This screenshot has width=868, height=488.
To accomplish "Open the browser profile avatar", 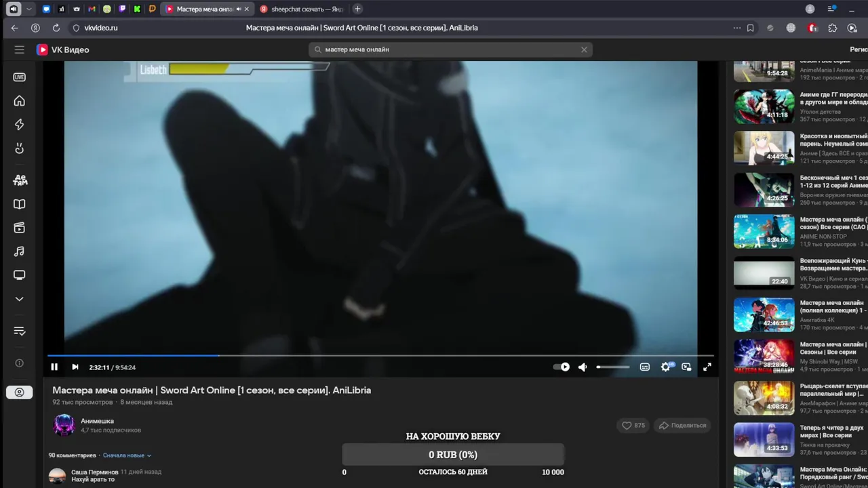I will [x=810, y=9].
